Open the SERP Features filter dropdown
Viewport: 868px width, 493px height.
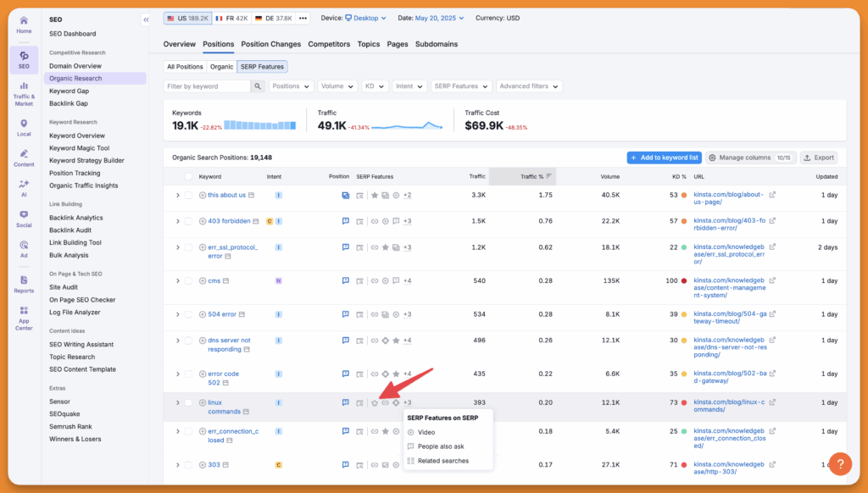click(x=460, y=86)
